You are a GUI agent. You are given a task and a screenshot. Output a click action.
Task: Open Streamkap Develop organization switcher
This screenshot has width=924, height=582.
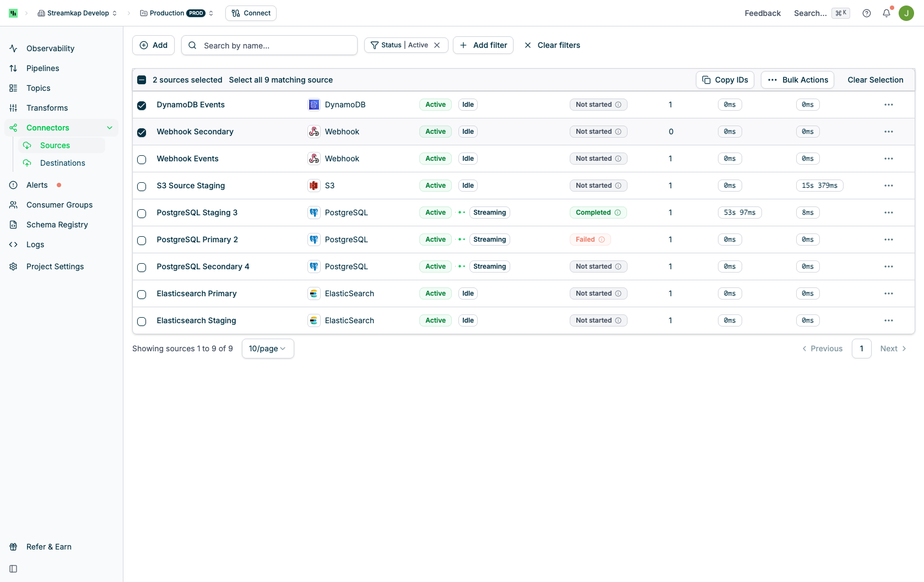[77, 13]
